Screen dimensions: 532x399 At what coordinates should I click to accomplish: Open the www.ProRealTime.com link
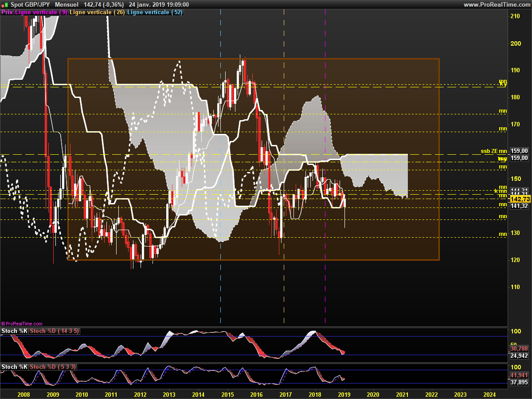click(x=496, y=4)
